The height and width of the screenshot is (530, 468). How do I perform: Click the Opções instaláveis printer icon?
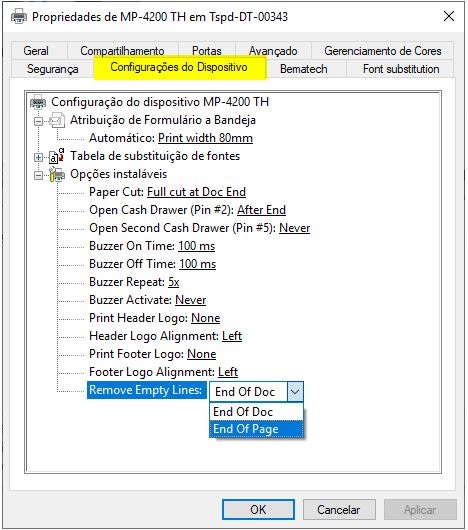click(57, 174)
